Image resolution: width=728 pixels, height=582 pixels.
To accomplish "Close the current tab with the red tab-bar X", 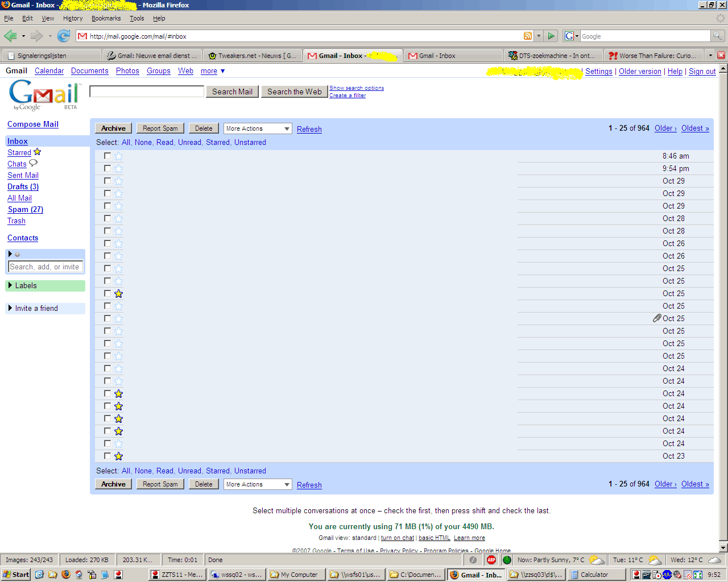I will pos(721,55).
